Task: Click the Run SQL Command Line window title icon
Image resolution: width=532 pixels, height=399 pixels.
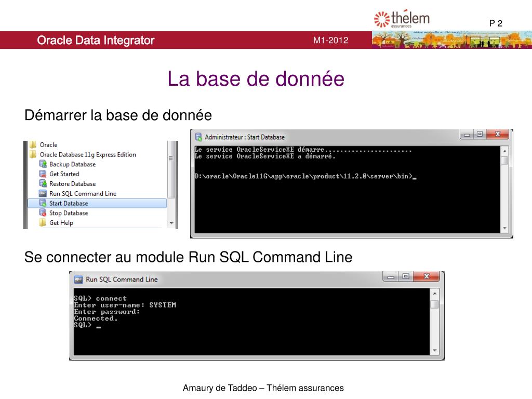Action: tap(78, 280)
